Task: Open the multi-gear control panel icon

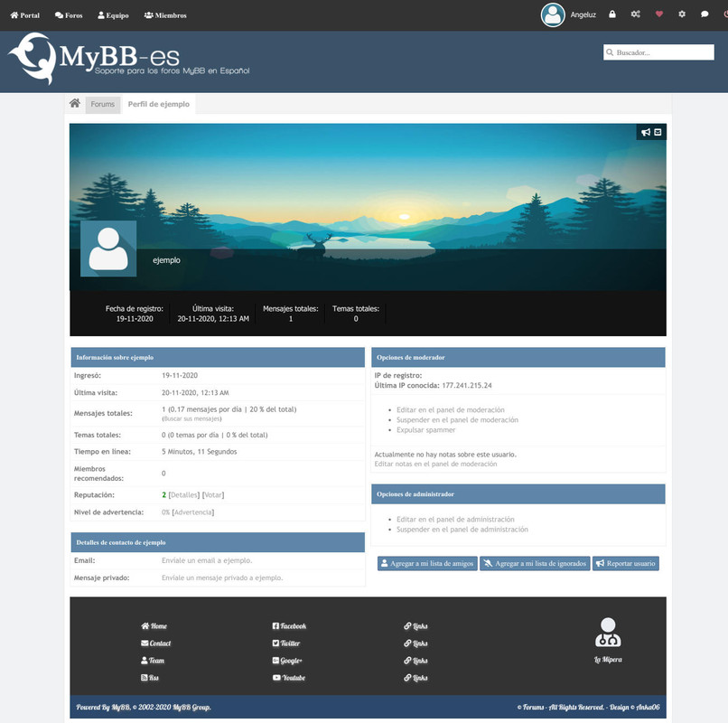Action: point(636,14)
